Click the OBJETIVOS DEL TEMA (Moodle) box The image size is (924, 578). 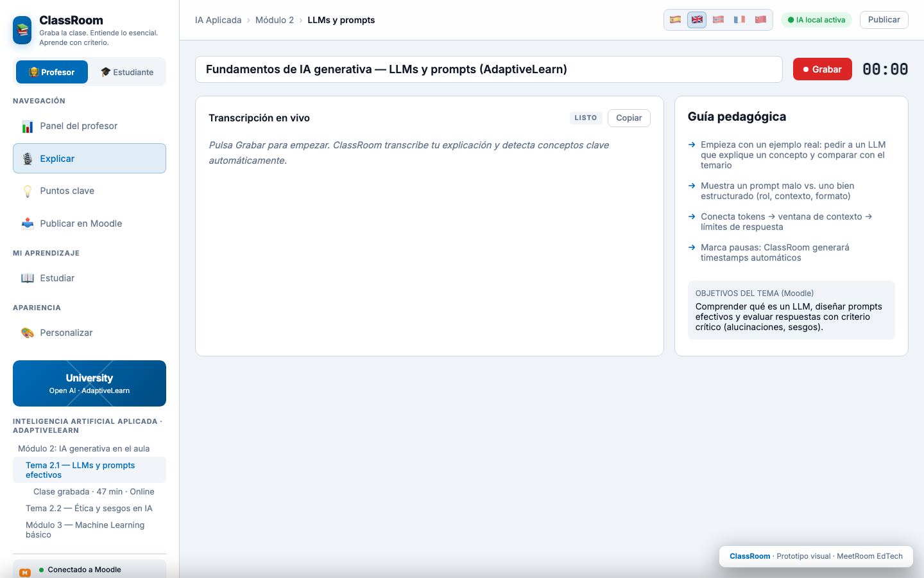coord(791,310)
